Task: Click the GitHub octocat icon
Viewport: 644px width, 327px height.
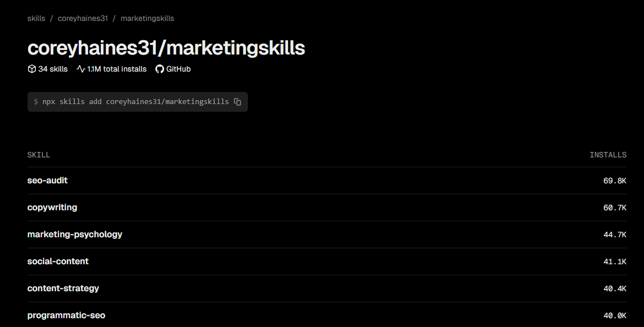Action: tap(159, 69)
